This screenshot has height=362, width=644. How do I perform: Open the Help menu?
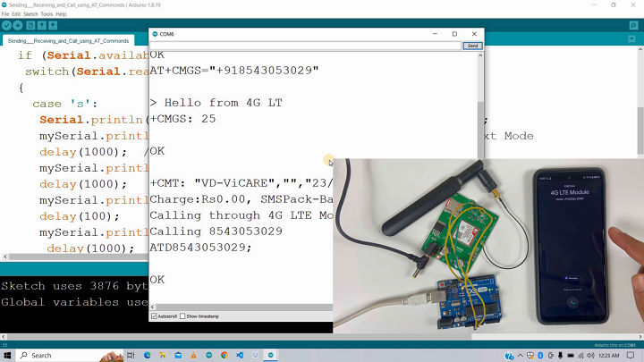coord(61,14)
